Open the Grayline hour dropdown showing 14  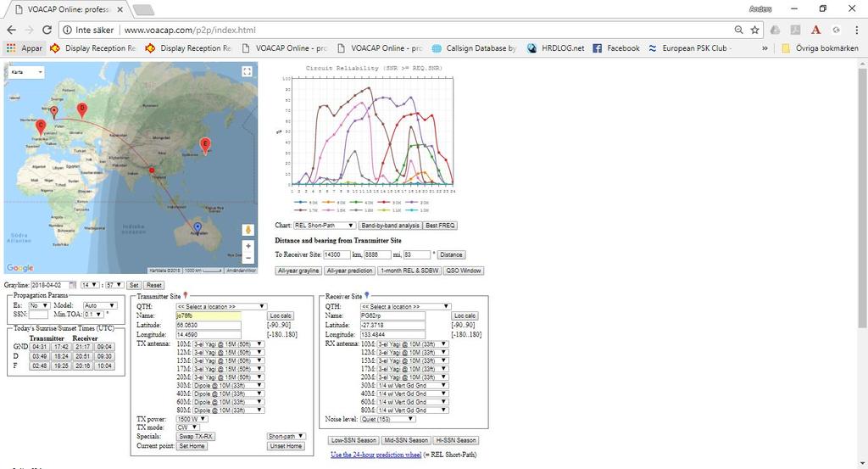point(89,285)
